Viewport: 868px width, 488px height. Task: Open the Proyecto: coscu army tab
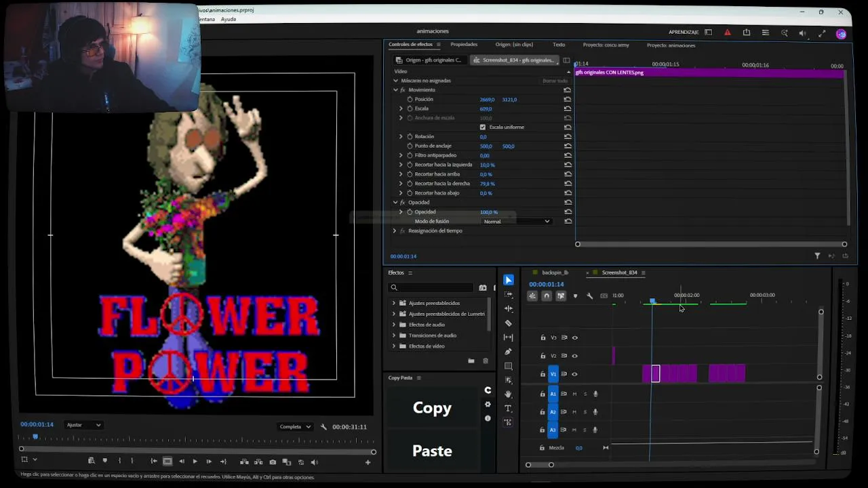click(606, 45)
